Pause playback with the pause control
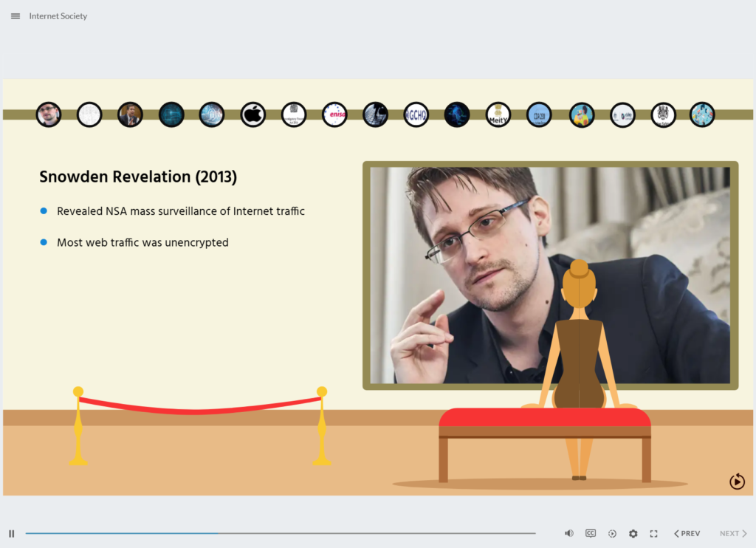The image size is (756, 548). 11,532
